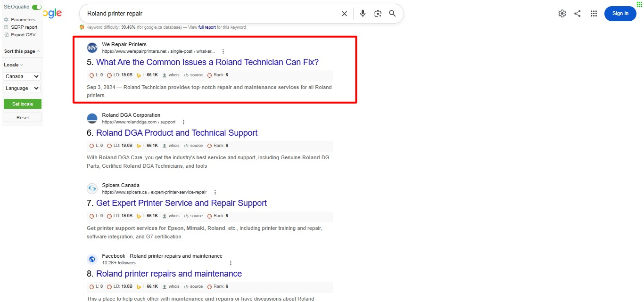Open more options for We Repair Printers result
Screen dimensions: 644x302
[x=223, y=51]
